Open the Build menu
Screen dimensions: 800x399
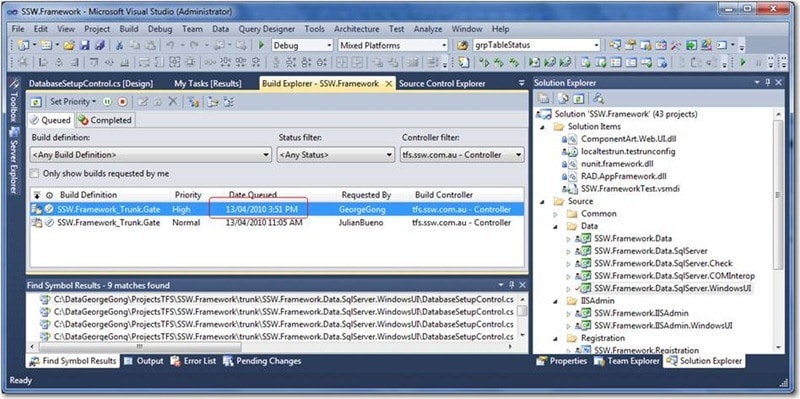coord(129,29)
